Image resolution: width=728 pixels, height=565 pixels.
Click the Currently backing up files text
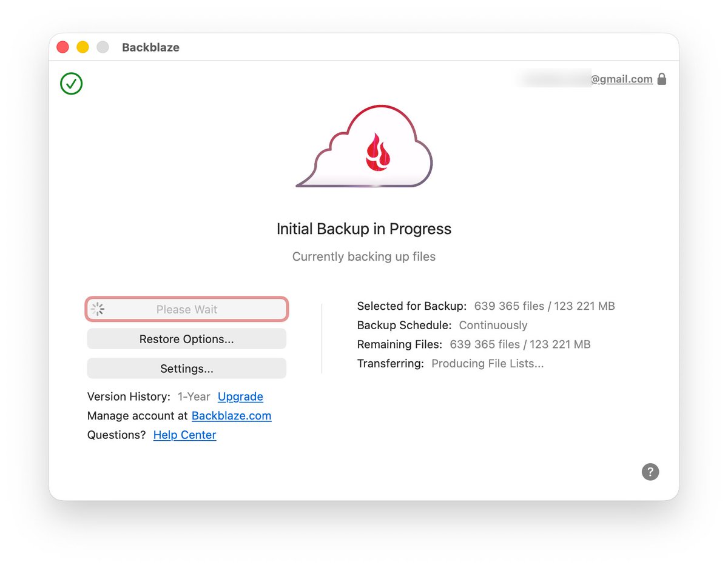tap(364, 256)
